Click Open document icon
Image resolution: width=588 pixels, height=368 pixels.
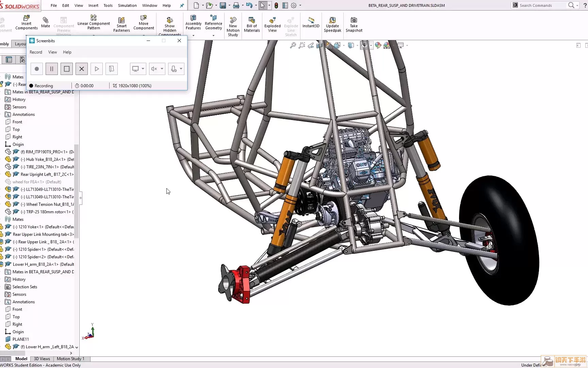209,5
